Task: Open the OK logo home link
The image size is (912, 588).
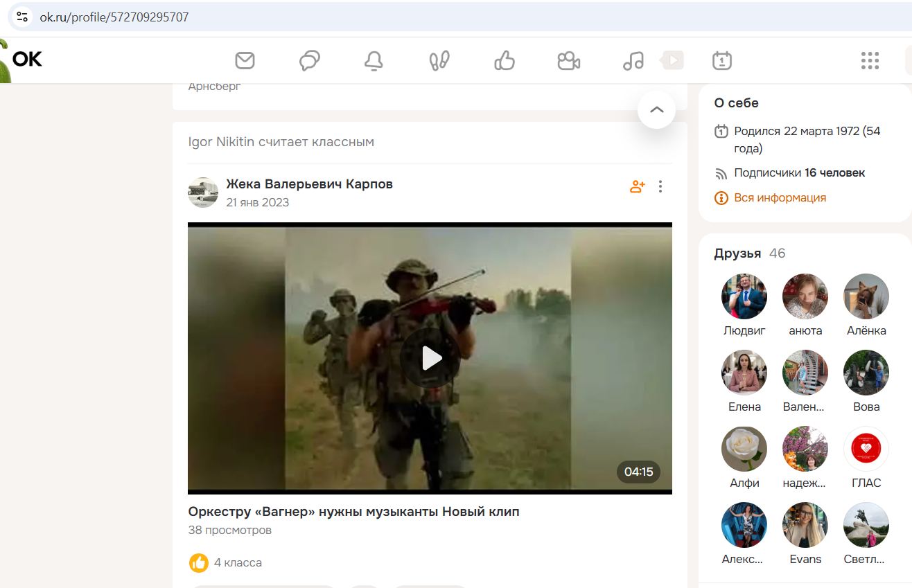Action: click(27, 60)
